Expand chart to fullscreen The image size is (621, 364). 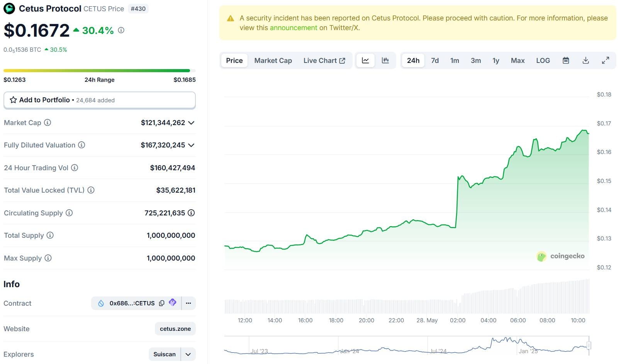606,61
